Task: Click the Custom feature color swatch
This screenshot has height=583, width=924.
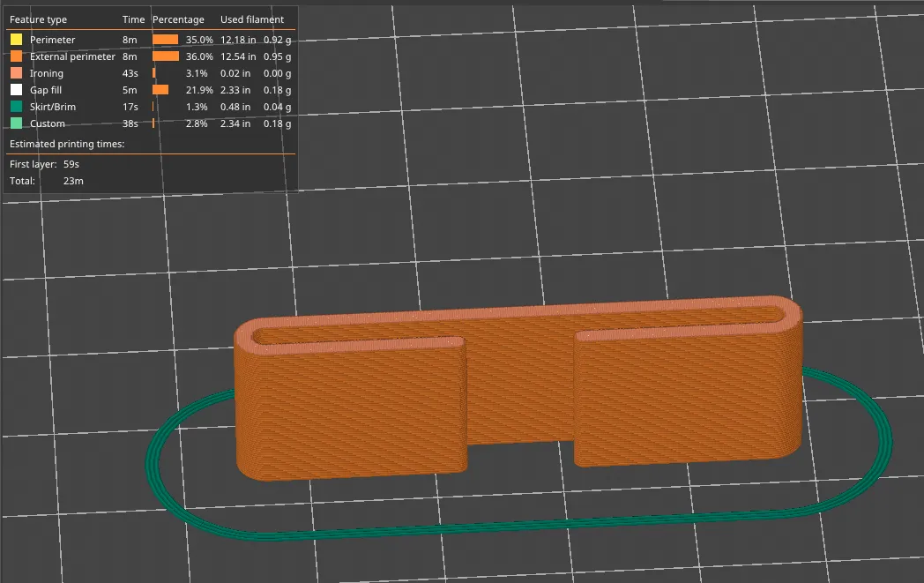Action: pos(15,123)
